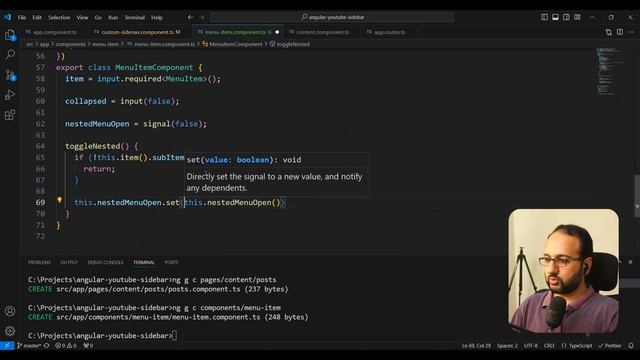
Task: Split the editor to the right
Action: click(620, 32)
